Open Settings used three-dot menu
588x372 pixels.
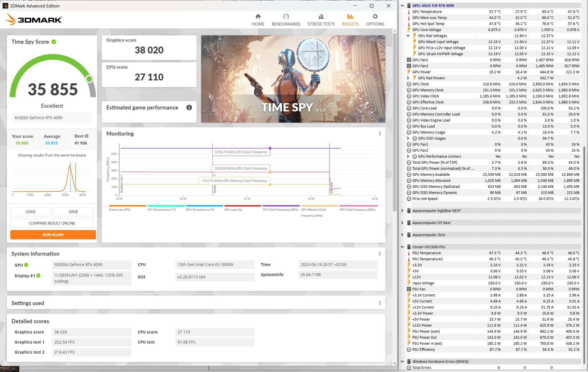point(380,303)
